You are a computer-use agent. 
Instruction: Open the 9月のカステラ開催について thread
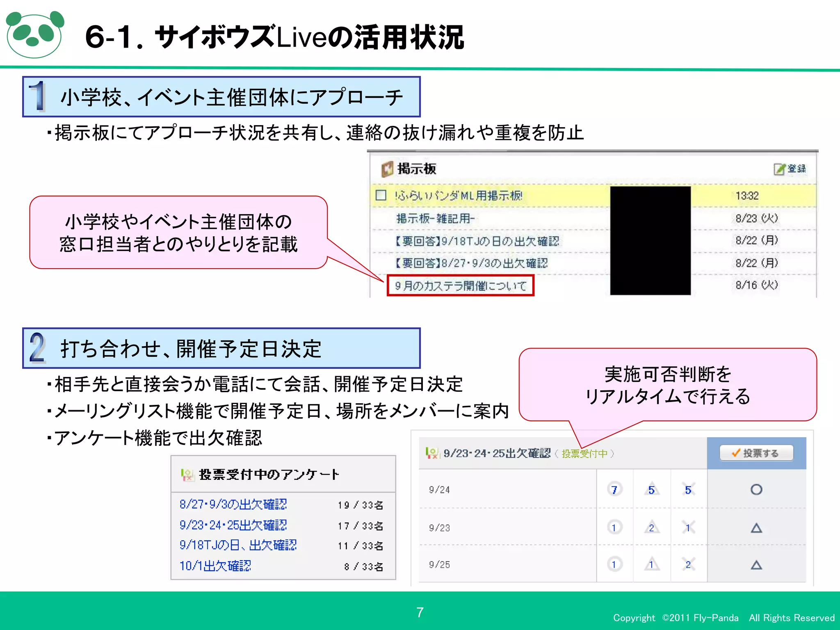(x=461, y=286)
